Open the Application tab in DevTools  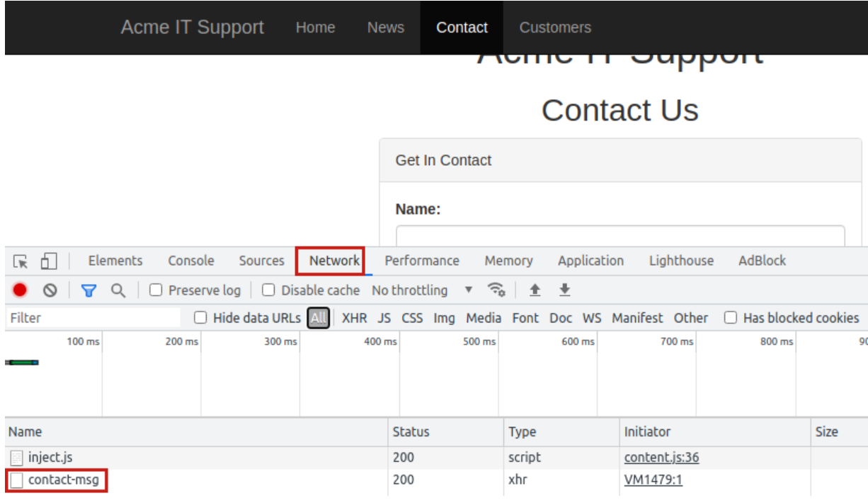[590, 261]
